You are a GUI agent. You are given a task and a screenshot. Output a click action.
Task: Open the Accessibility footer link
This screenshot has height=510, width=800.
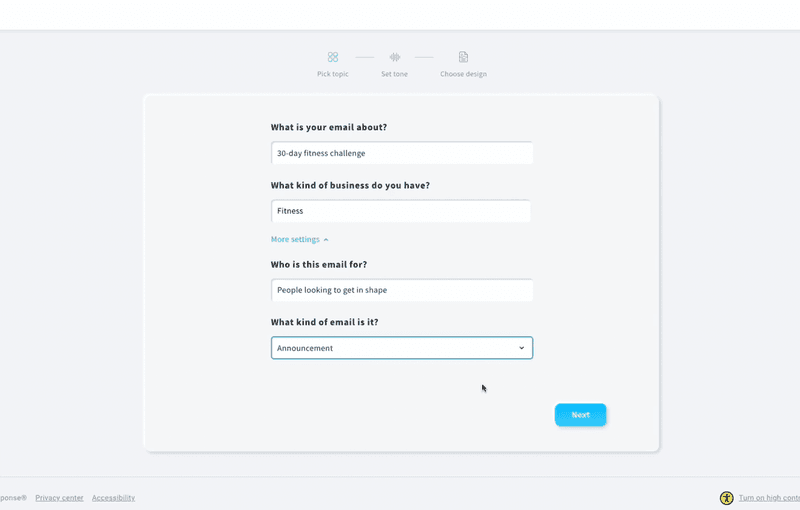pyautogui.click(x=113, y=498)
